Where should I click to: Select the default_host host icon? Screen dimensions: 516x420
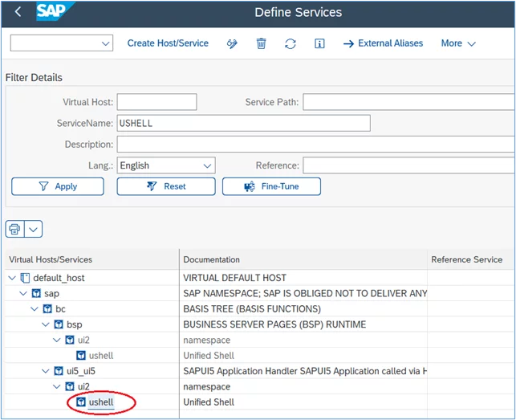tap(25, 278)
